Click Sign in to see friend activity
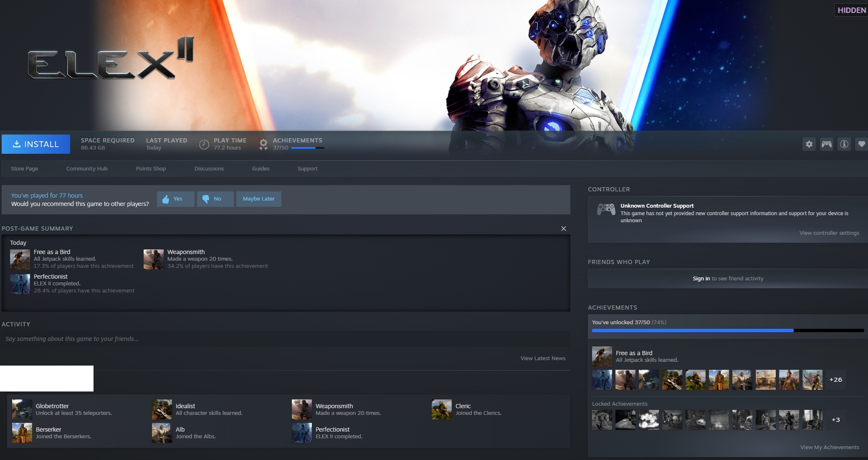Screen dimensions: 868x460 [701, 279]
